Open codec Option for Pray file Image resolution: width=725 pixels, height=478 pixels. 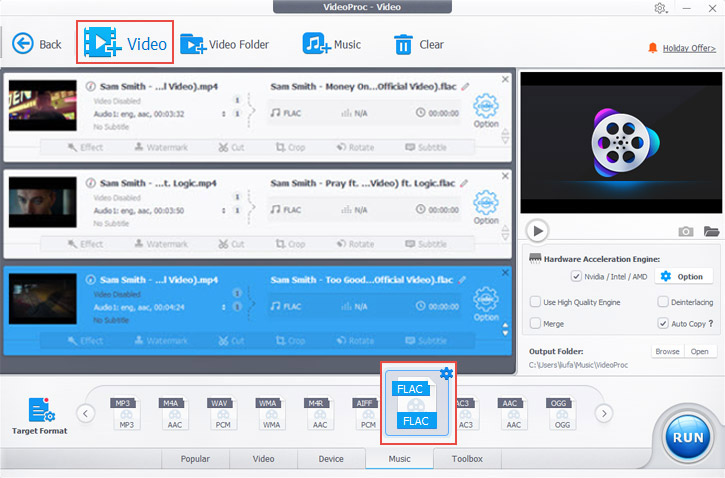tap(486, 208)
